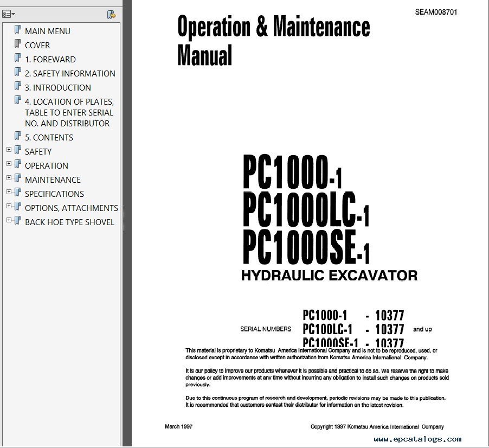Image resolution: width=489 pixels, height=448 pixels.
Task: Click bookmark icon beside 1. FOREWARD
Action: click(18, 57)
